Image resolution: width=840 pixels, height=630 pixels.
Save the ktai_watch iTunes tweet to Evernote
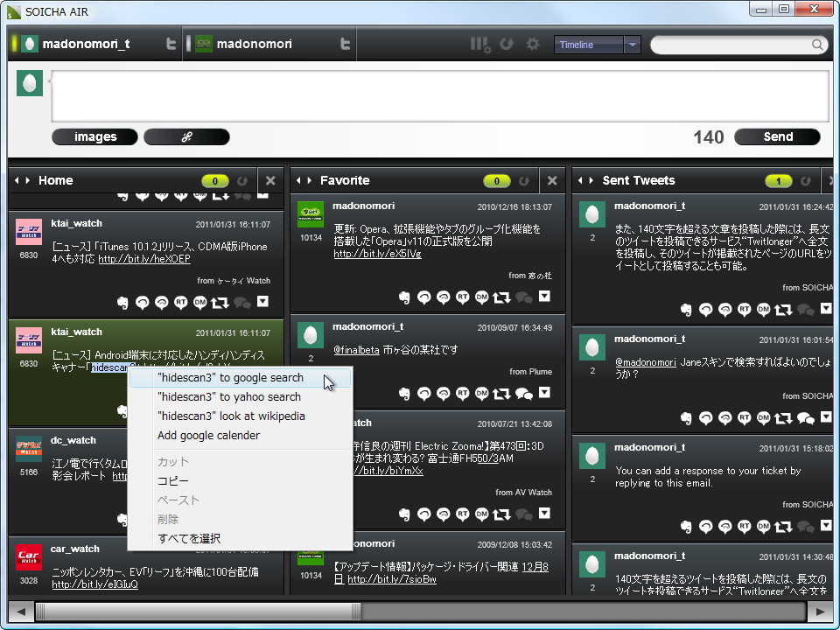(122, 303)
